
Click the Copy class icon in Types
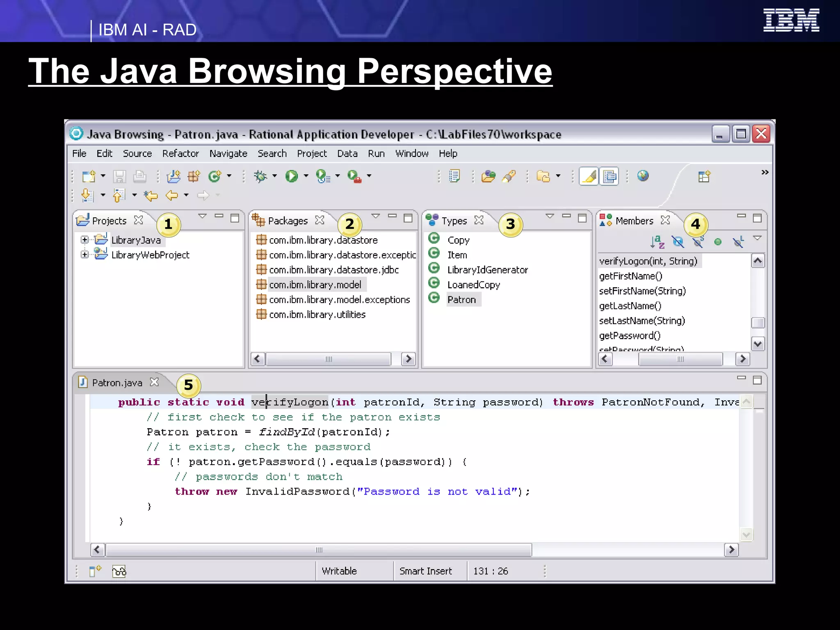click(434, 238)
